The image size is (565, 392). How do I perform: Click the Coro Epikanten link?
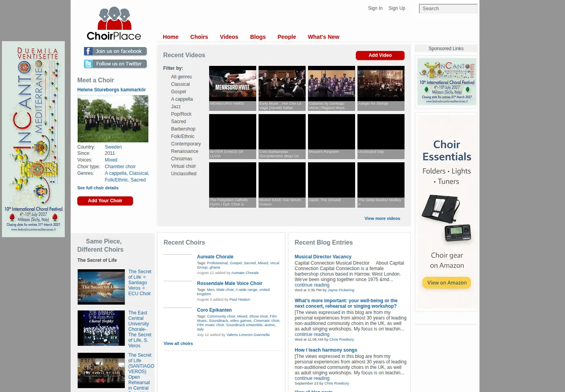click(x=214, y=310)
